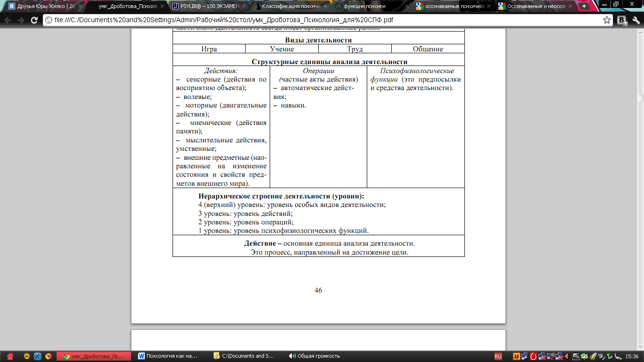Open the audio speaker waves tray icon
The width and height of the screenshot is (644, 362).
(x=602, y=356)
